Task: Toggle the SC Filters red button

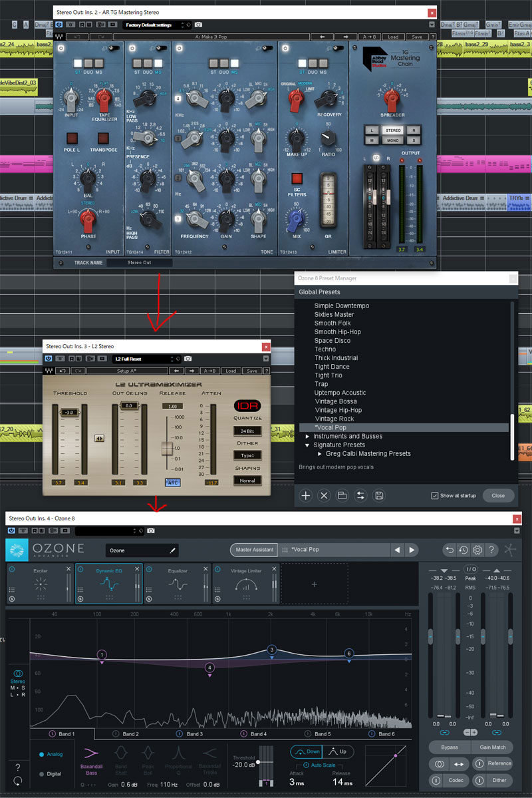Action: click(x=297, y=178)
